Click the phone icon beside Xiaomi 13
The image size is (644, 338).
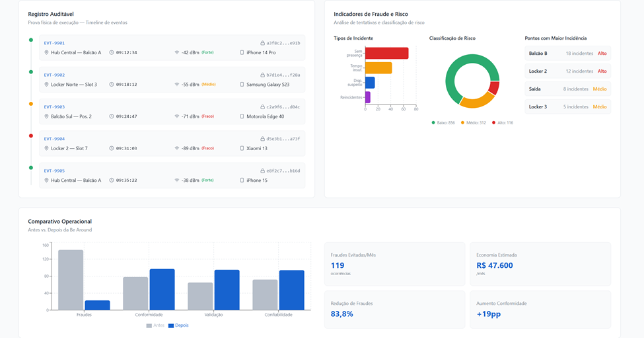coord(242,148)
